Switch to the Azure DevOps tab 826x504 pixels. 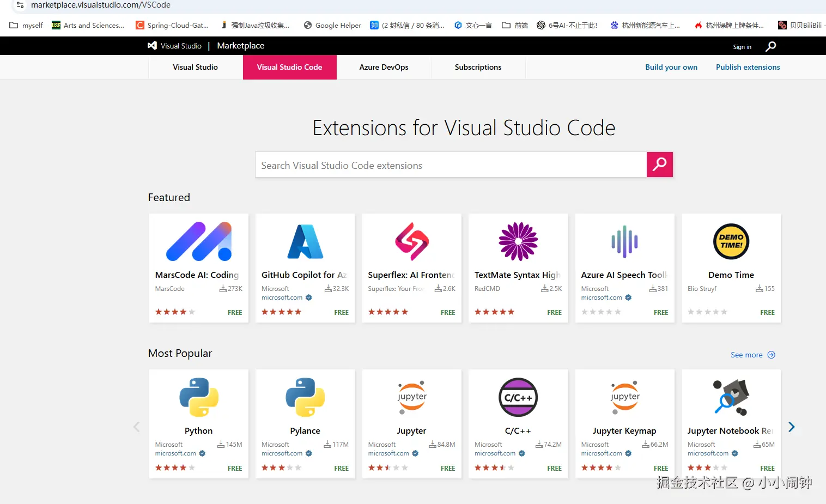click(384, 67)
